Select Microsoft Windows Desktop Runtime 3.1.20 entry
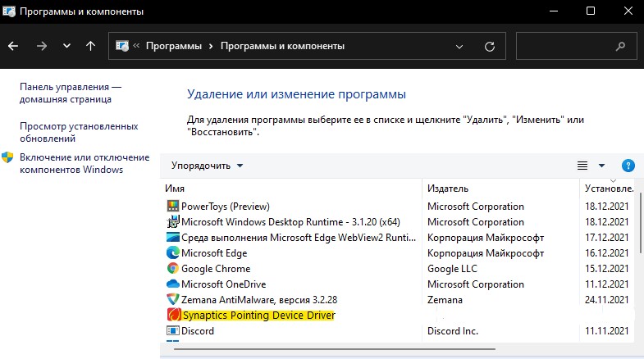The width and height of the screenshot is (644, 359). [290, 222]
